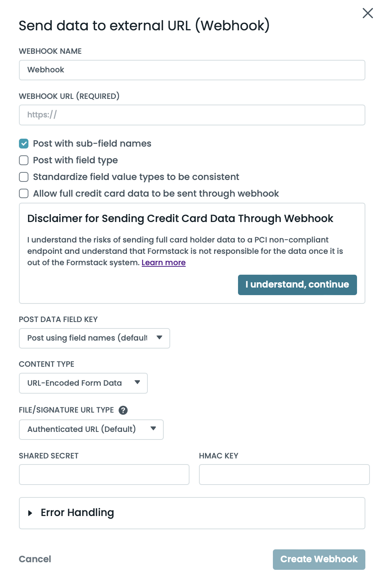Focus the Webhook URL field

point(192,115)
